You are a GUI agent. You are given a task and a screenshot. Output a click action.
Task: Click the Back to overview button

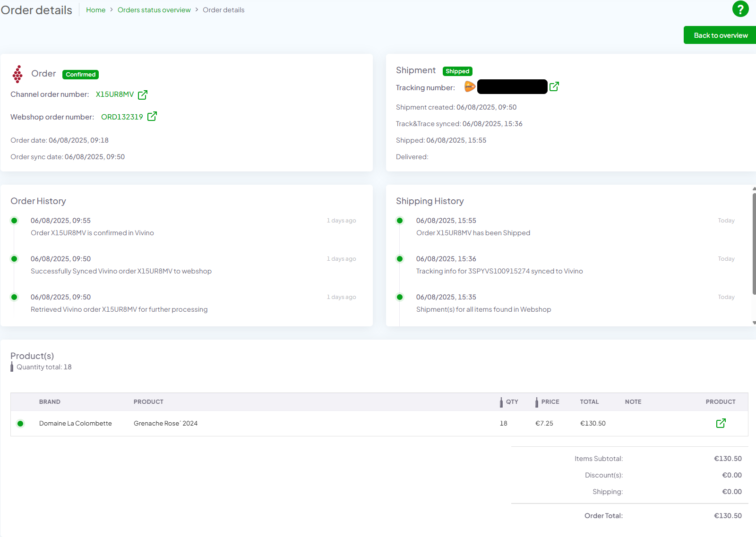point(719,35)
